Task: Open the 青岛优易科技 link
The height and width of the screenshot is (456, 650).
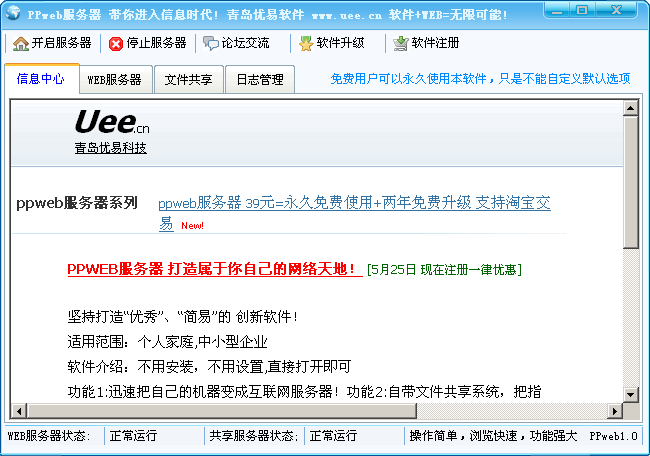Action: [x=111, y=148]
